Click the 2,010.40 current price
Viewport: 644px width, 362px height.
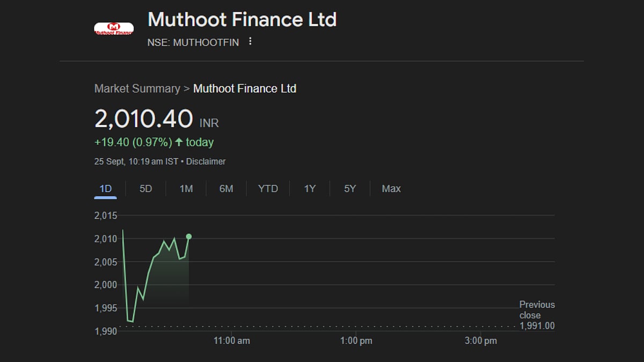[143, 119]
